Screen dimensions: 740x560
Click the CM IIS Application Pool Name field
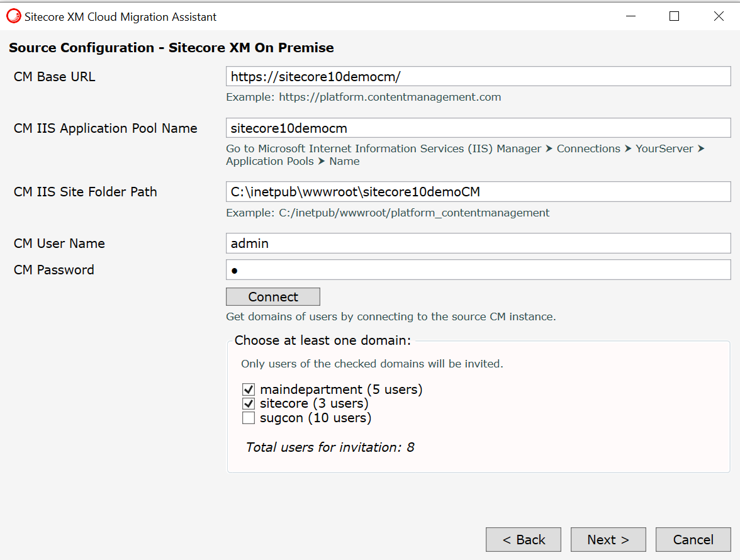click(x=478, y=128)
